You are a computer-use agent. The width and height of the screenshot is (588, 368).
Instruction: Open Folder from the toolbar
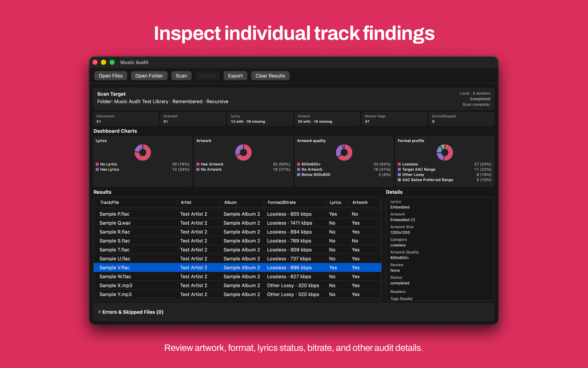point(149,76)
